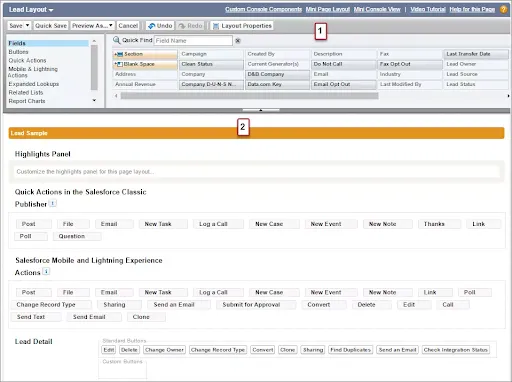Open Mini Page Layout link
The height and width of the screenshot is (382, 512).
328,9
